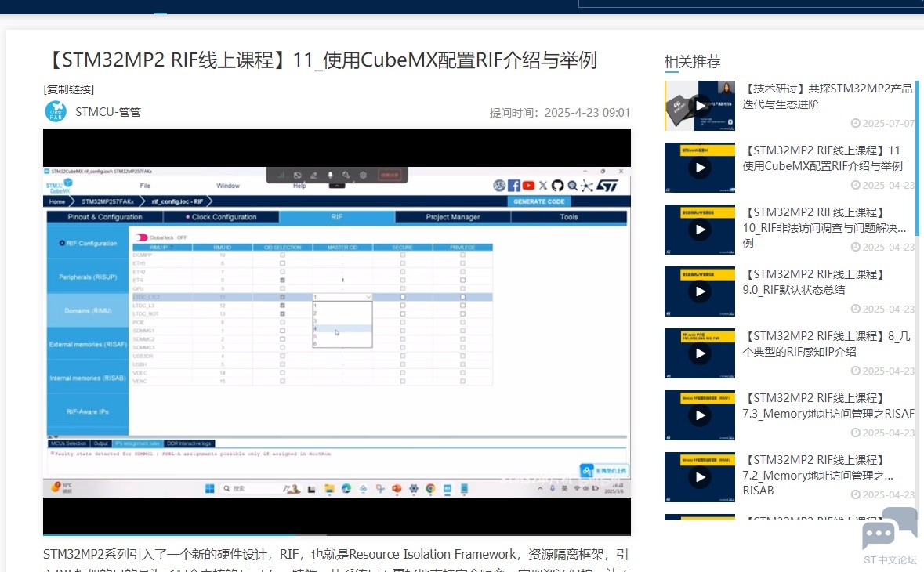
Task: Open the Windows Start button in the taskbar
Action: pyautogui.click(x=209, y=488)
